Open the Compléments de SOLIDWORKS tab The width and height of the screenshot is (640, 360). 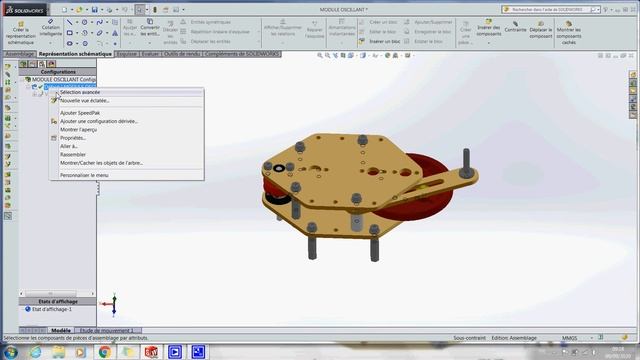coord(242,54)
